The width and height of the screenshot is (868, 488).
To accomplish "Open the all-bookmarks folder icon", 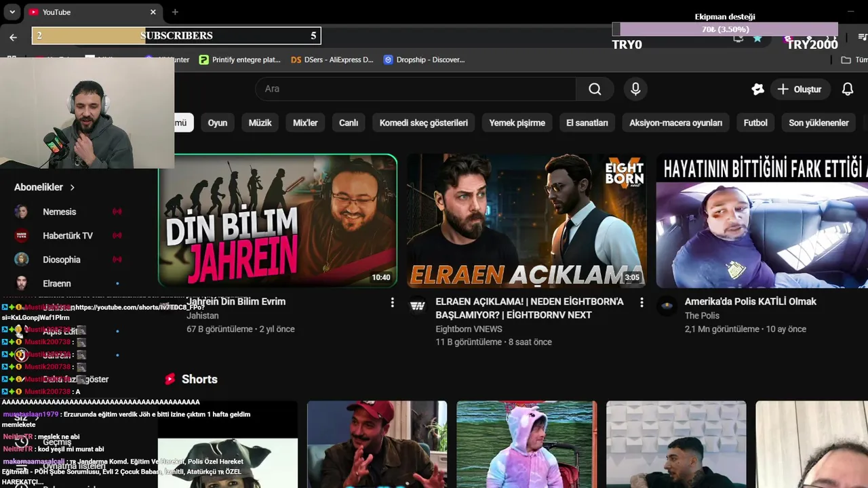I will (x=846, y=60).
